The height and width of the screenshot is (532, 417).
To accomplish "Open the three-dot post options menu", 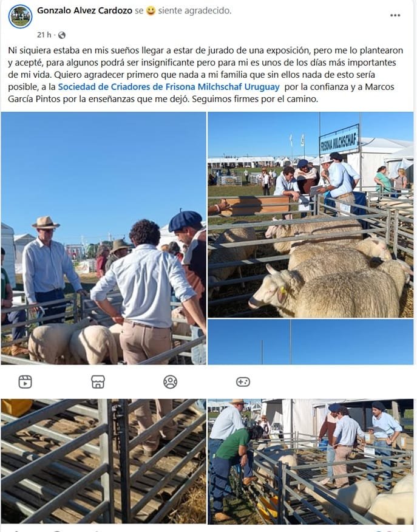I will pyautogui.click(x=395, y=15).
